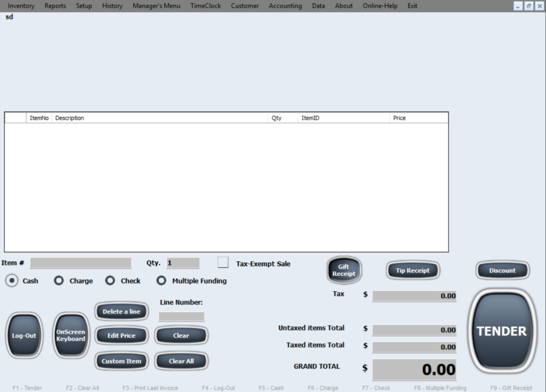Click the F8 - Multiple Funding hint

click(440, 388)
